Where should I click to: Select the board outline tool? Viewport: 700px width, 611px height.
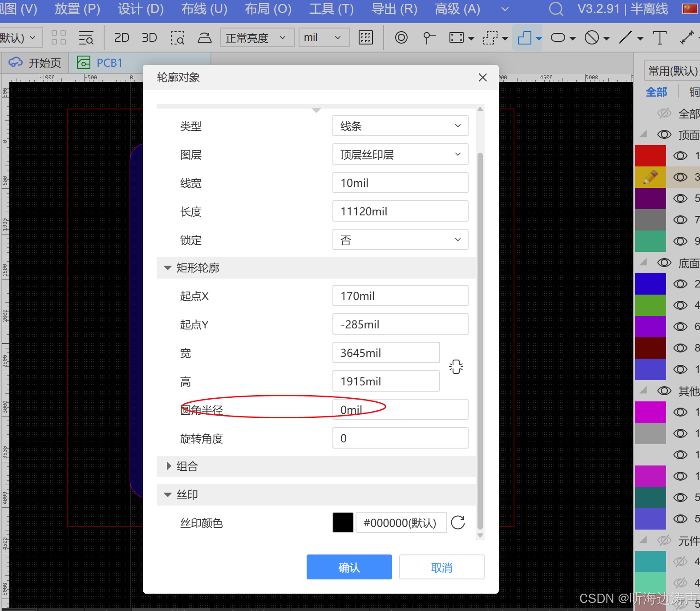coord(525,38)
